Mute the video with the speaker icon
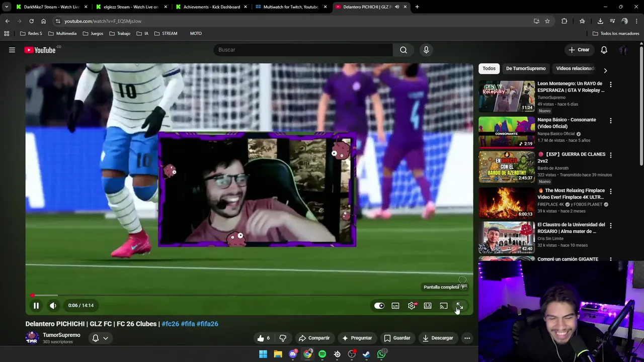 tap(53, 306)
